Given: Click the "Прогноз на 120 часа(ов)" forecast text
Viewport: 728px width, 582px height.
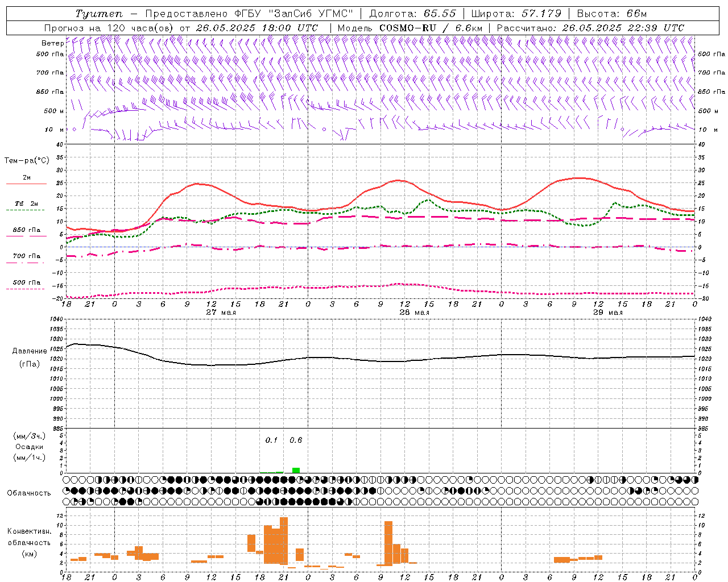Looking at the screenshot, I should [109, 28].
